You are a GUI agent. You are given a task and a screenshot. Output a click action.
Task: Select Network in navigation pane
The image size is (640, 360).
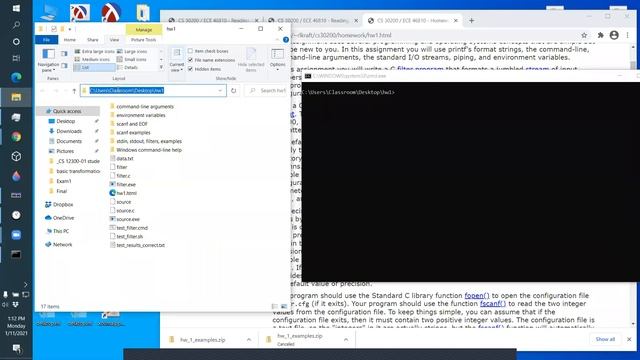62,244
